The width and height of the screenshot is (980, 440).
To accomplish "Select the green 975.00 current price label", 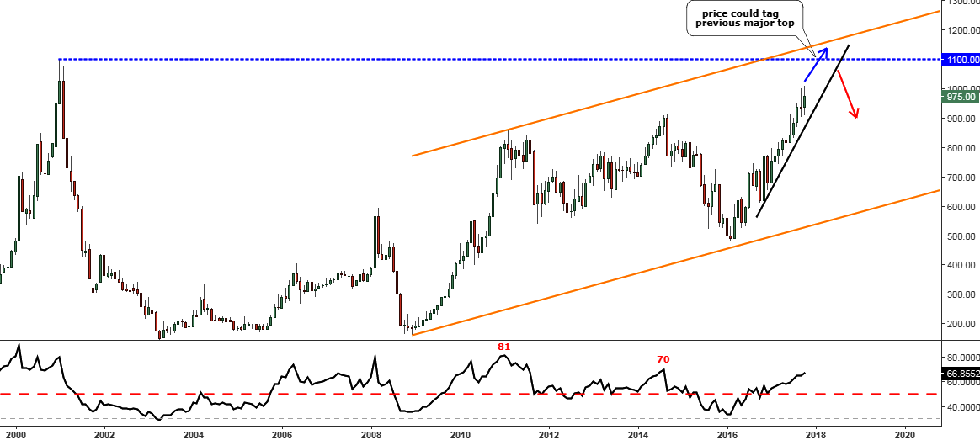I will tap(961, 97).
